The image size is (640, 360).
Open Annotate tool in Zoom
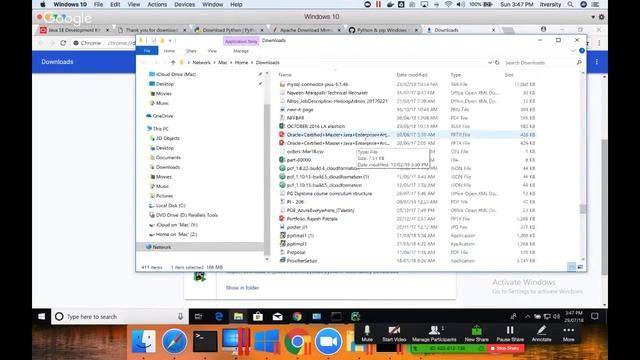(542, 333)
